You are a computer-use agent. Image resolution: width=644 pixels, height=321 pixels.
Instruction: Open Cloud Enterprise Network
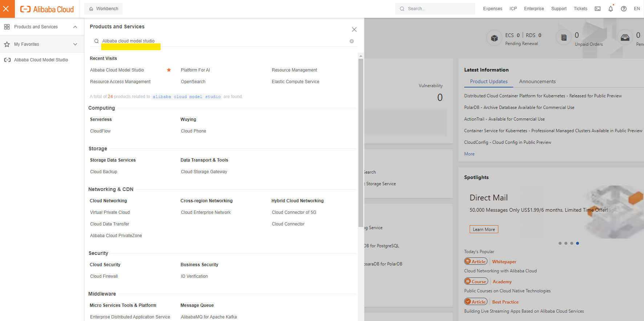coord(206,212)
